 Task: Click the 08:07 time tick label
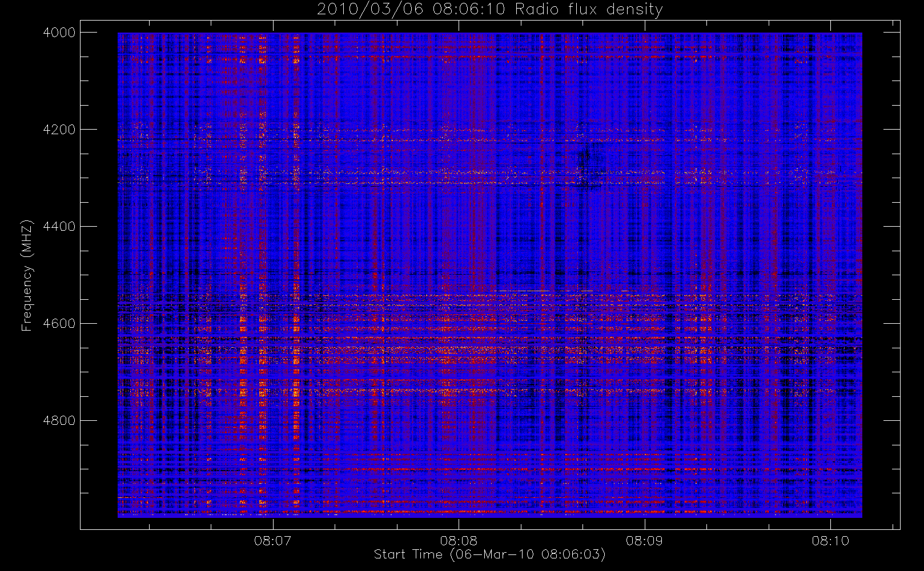point(272,541)
